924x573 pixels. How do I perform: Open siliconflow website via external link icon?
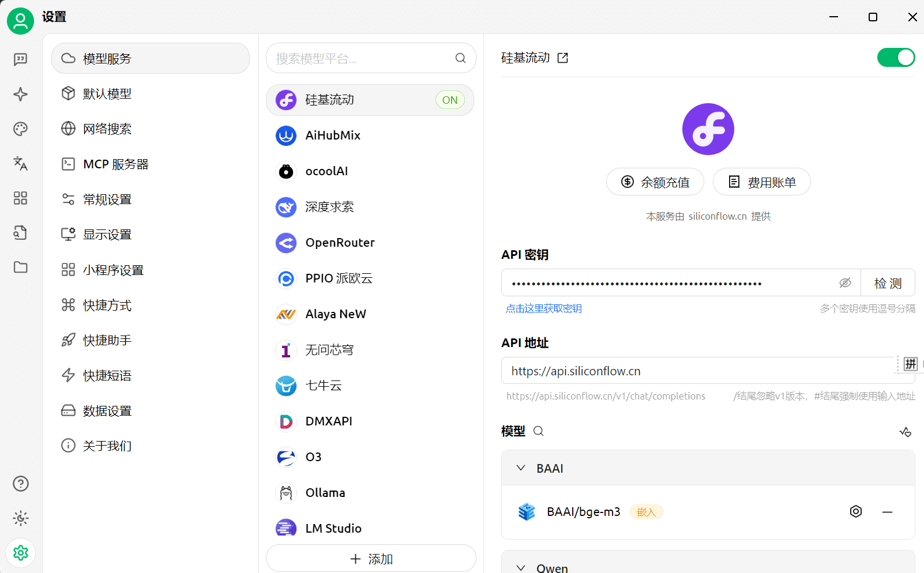(x=562, y=58)
